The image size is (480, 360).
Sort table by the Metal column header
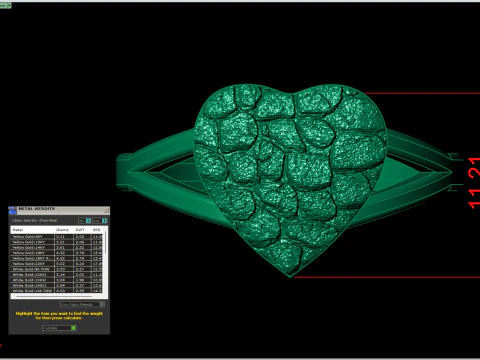click(32, 230)
